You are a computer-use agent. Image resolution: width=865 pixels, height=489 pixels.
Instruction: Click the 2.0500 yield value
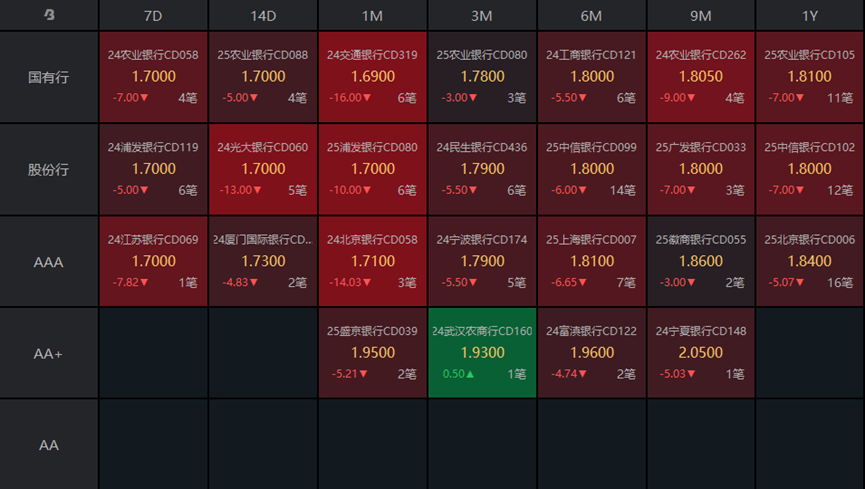click(x=701, y=353)
